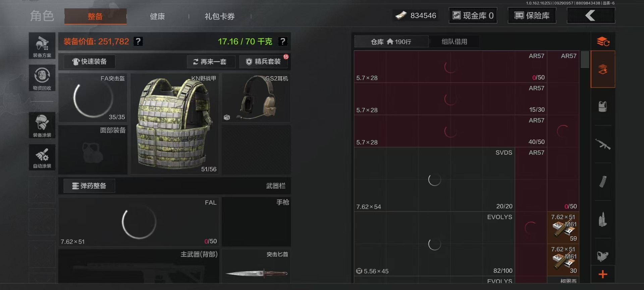Select the FA突击盔 helmet slot
Image resolution: width=644 pixels, height=290 pixels.
point(93,98)
